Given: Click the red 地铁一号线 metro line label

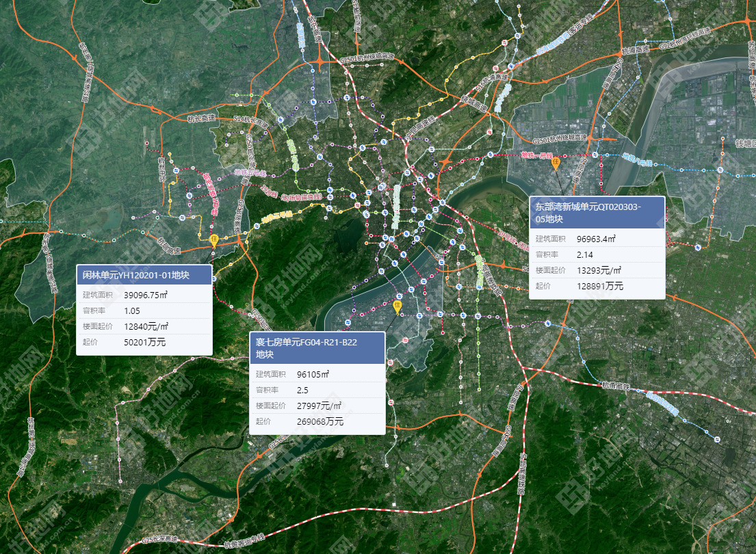Looking at the screenshot, I should click(x=536, y=156).
